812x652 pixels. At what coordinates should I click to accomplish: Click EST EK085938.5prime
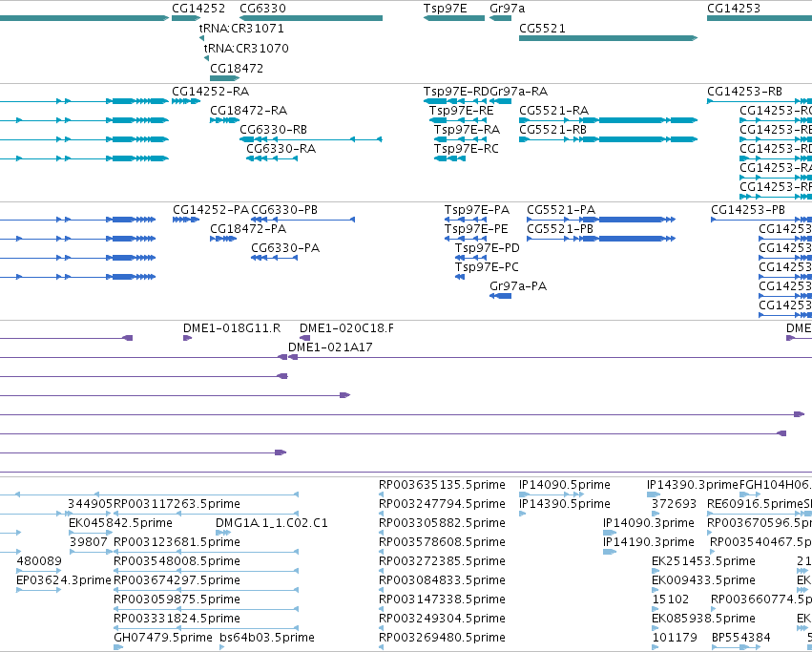click(x=704, y=619)
